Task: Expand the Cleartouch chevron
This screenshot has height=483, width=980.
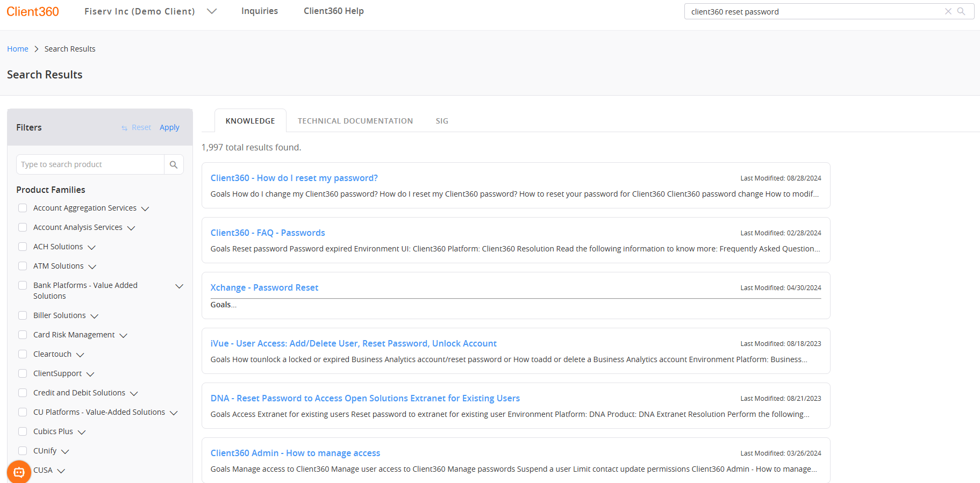Action: pos(80,355)
